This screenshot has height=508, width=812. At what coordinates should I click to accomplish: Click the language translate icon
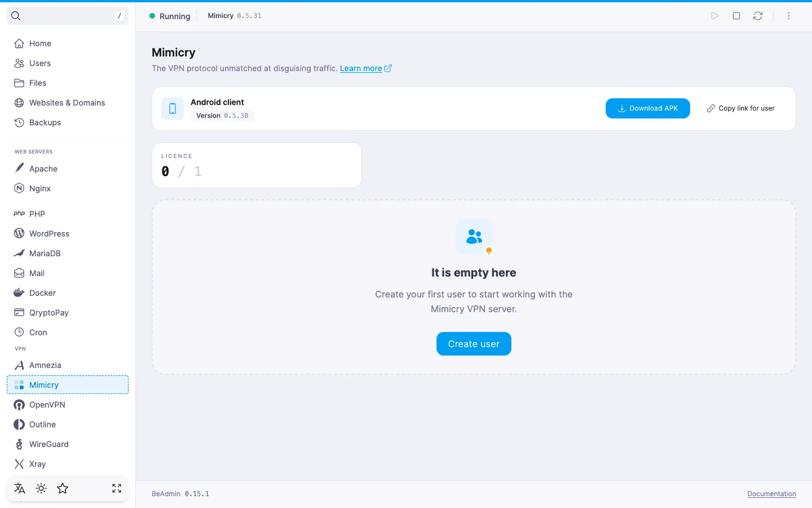20,488
